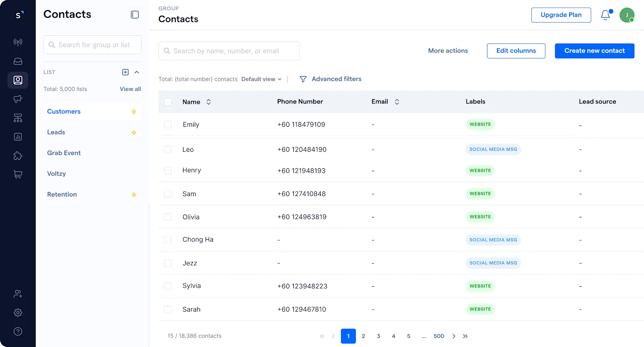The height and width of the screenshot is (347, 644).
Task: Collapse the Contacts side panel icon
Action: [135, 14]
